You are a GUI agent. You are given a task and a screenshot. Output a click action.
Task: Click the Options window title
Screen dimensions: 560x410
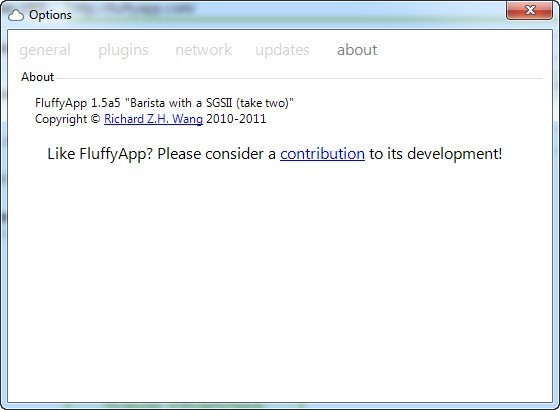point(50,15)
